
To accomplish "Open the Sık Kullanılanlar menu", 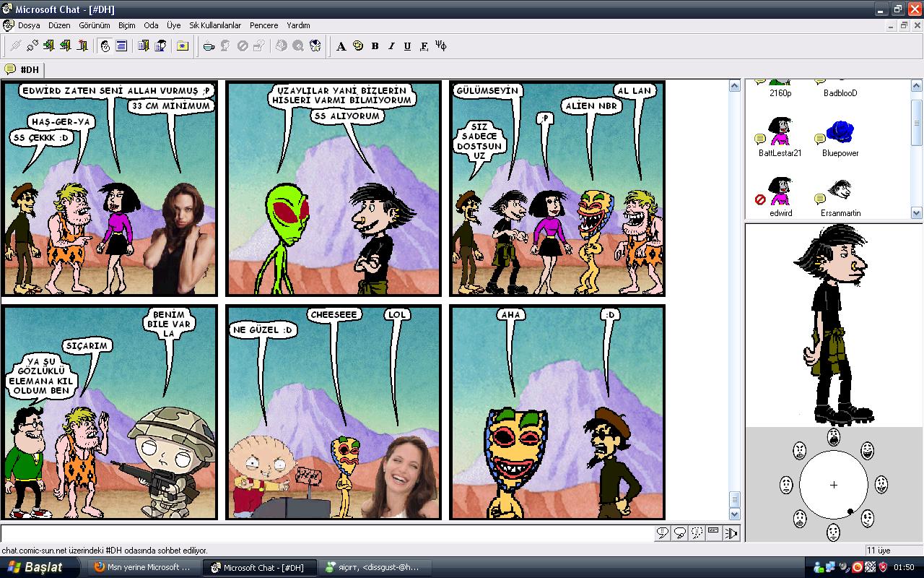I will point(215,25).
